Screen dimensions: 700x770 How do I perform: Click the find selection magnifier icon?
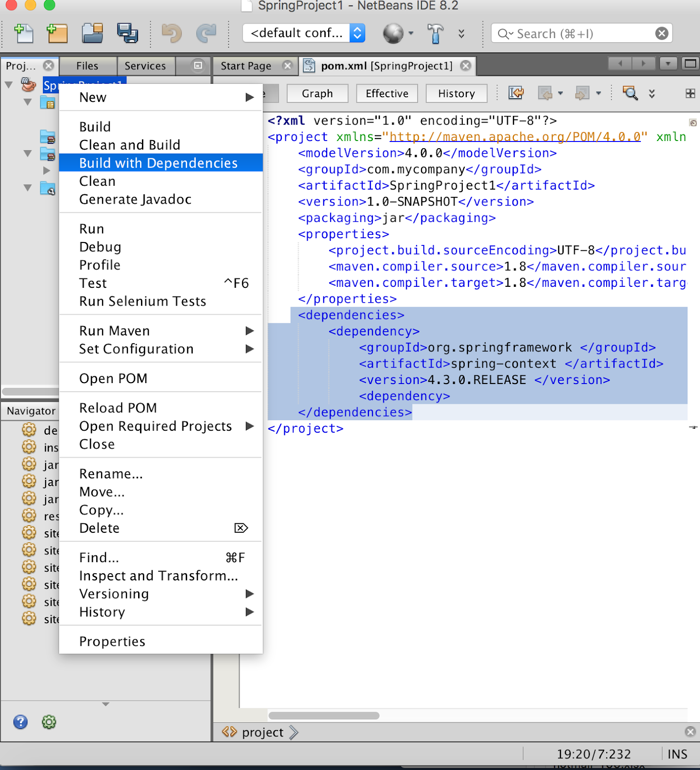[630, 93]
